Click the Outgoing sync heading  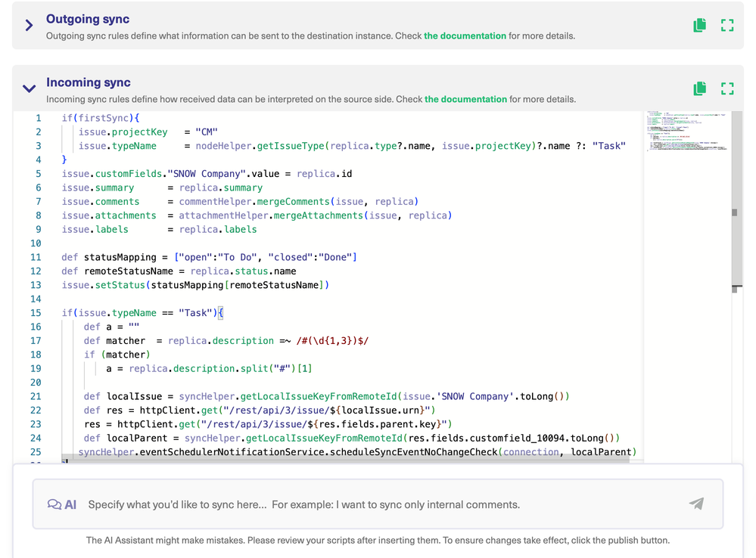pos(88,19)
